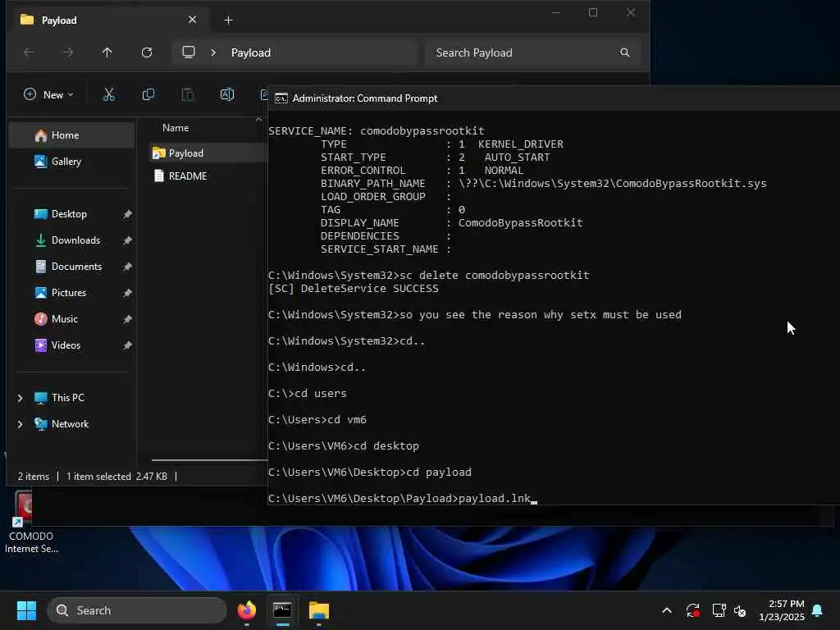Viewport: 840px width, 630px height.
Task: Navigate up one folder level
Action: [x=107, y=52]
